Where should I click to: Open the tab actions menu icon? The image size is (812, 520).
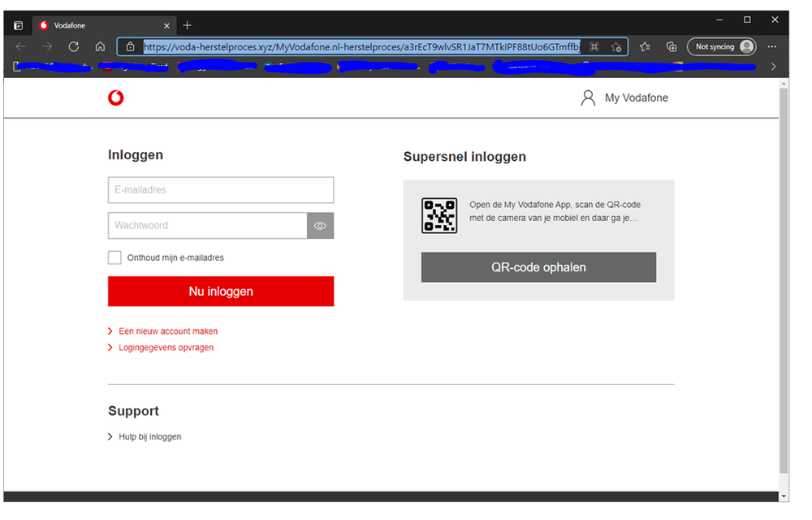[x=18, y=25]
